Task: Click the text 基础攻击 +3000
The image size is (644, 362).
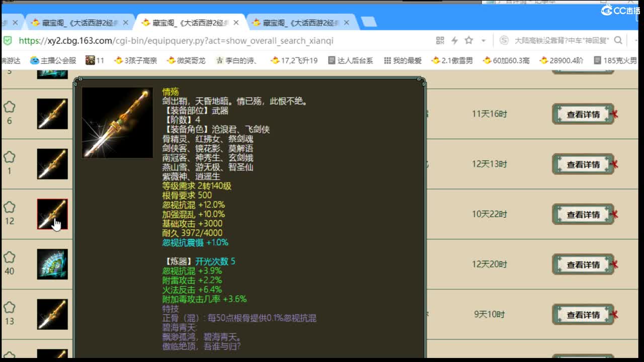Action: coord(192,224)
